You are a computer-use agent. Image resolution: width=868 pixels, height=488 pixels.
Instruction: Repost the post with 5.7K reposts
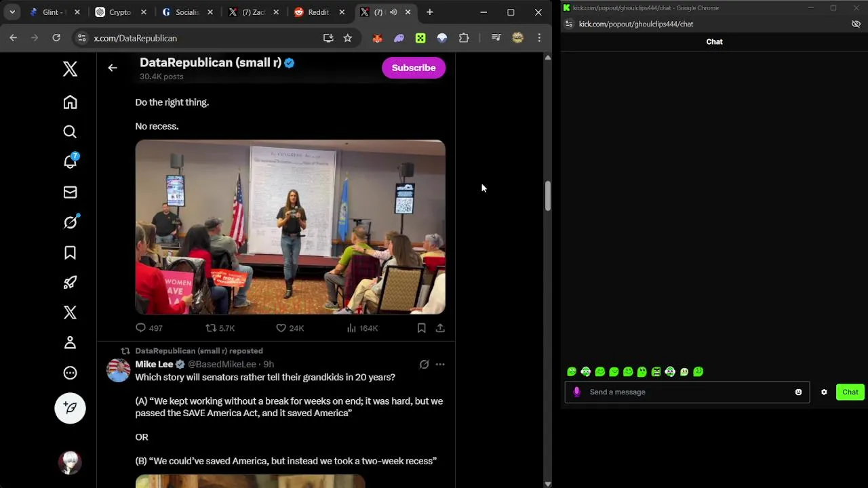[x=220, y=328]
